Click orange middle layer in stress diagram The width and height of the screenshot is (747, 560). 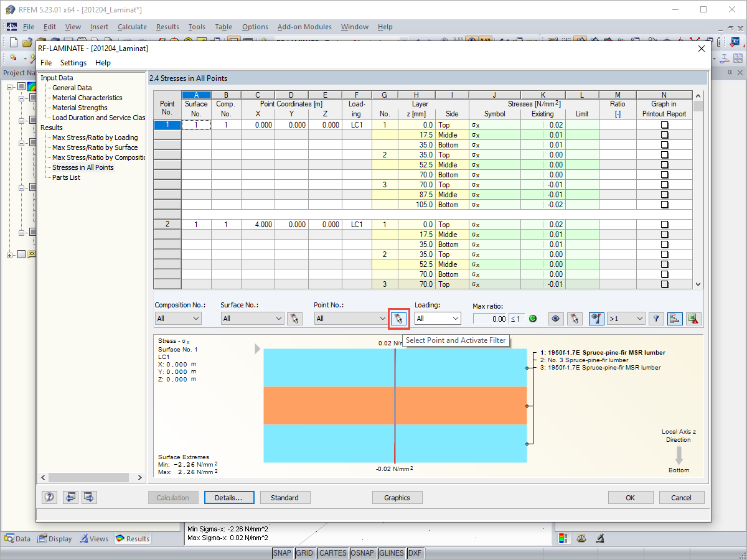pyautogui.click(x=395, y=406)
